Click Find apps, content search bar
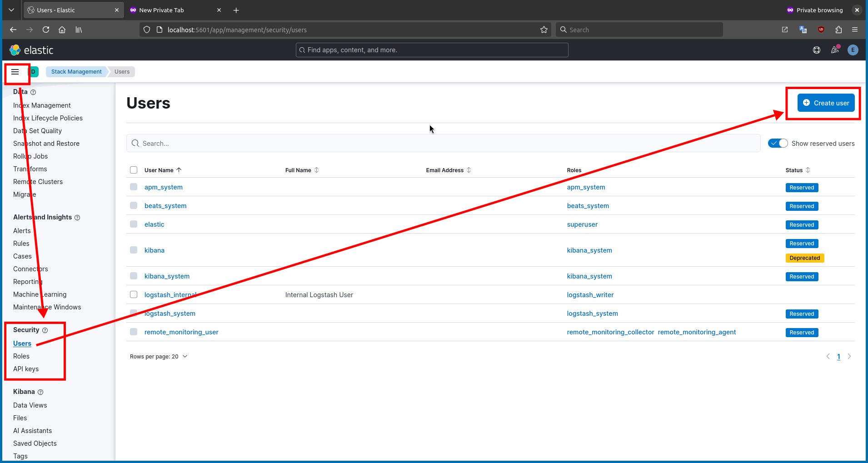868x463 pixels. [432, 50]
